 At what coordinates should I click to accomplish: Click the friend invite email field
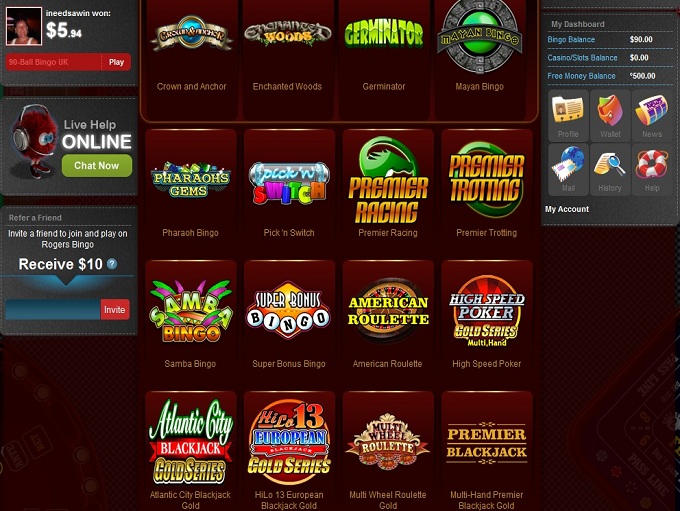coord(53,310)
